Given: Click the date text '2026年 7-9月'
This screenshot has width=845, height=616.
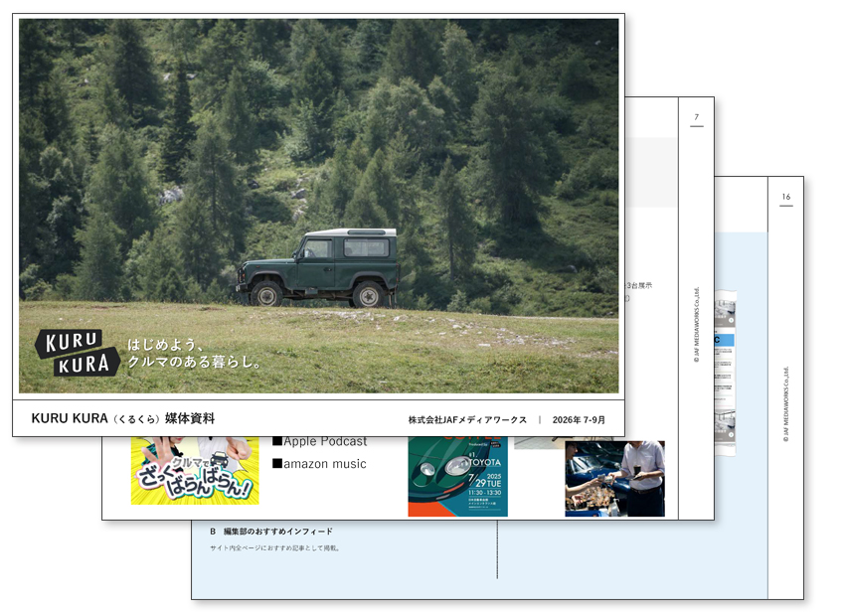Looking at the screenshot, I should coord(579,420).
